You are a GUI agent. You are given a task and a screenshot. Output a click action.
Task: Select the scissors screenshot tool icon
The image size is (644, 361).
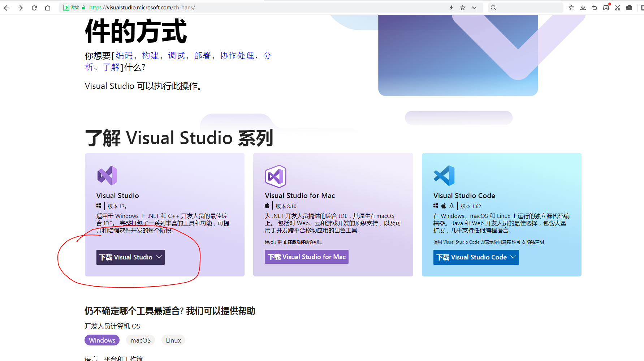pos(618,7)
